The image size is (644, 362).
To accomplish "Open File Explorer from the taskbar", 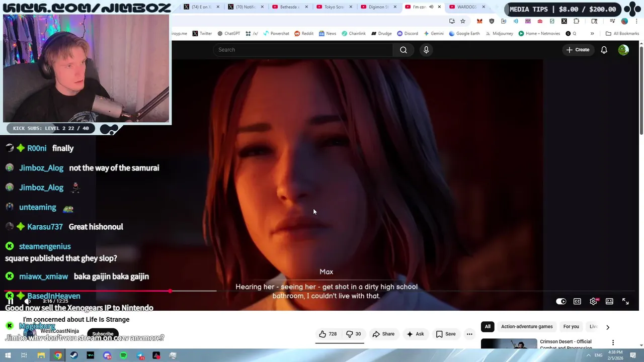I will point(41,355).
